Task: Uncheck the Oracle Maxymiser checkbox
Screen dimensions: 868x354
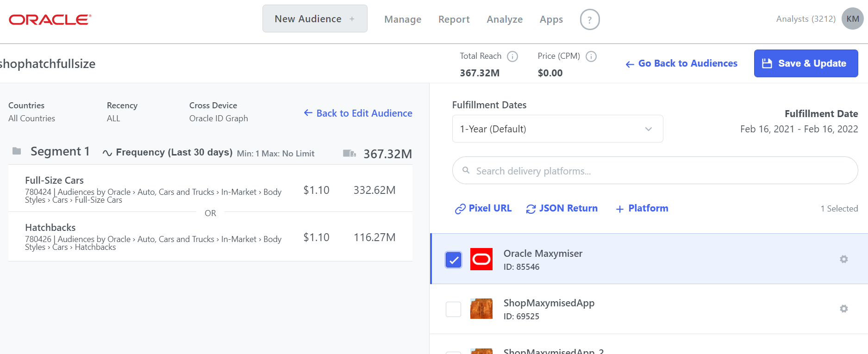Action: [454, 260]
